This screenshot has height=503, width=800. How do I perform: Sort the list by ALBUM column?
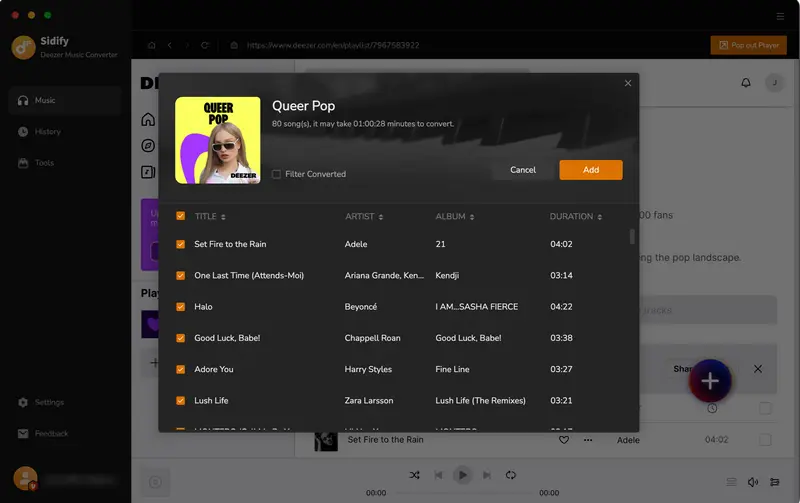click(x=455, y=216)
